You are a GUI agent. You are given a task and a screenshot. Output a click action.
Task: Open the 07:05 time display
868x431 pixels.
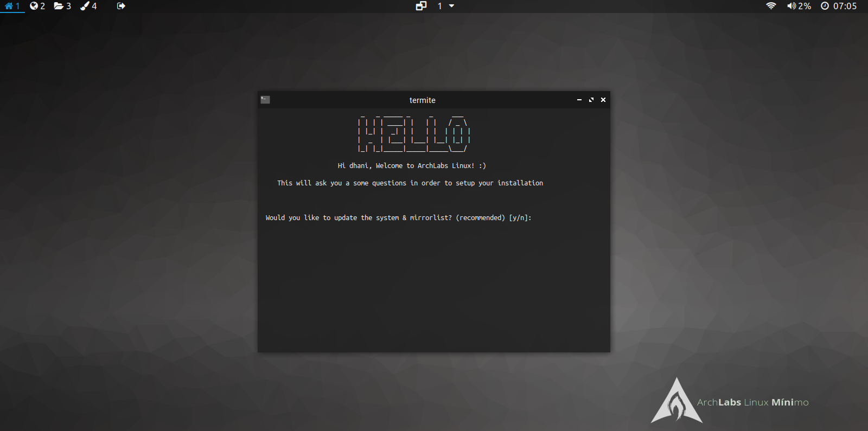click(x=845, y=6)
